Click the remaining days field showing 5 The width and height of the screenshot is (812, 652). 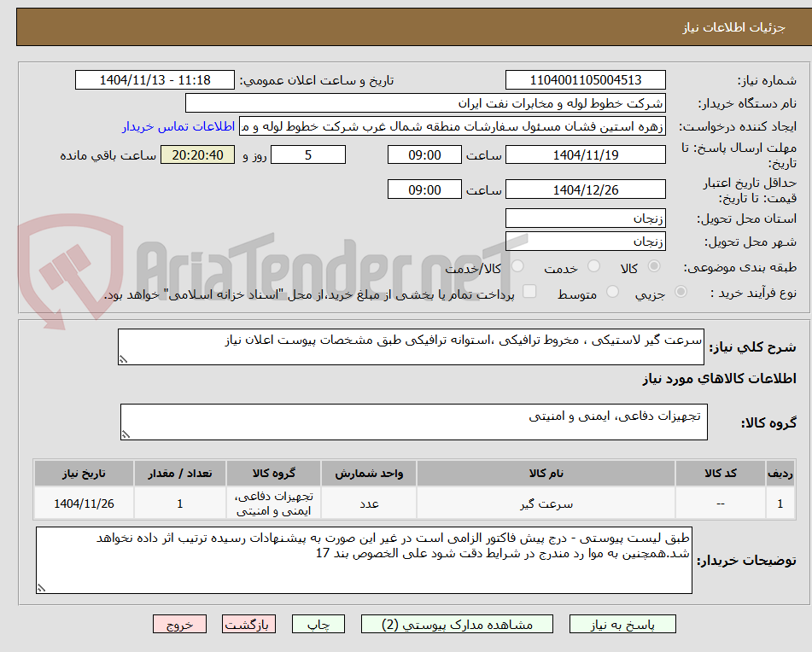(308, 154)
